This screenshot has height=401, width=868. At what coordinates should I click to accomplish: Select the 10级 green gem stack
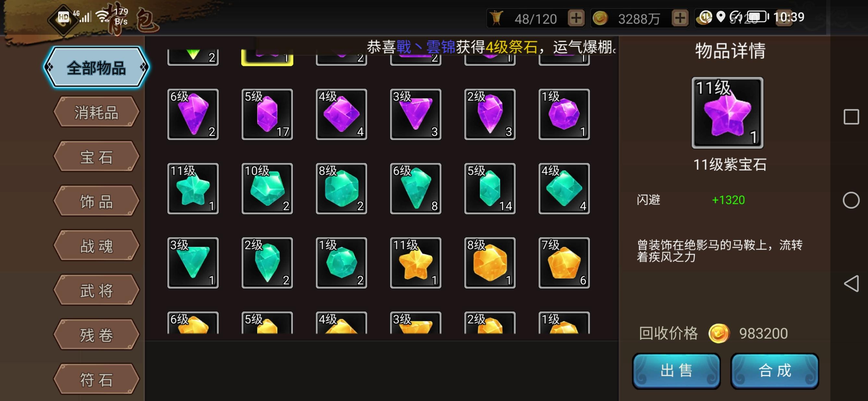267,188
